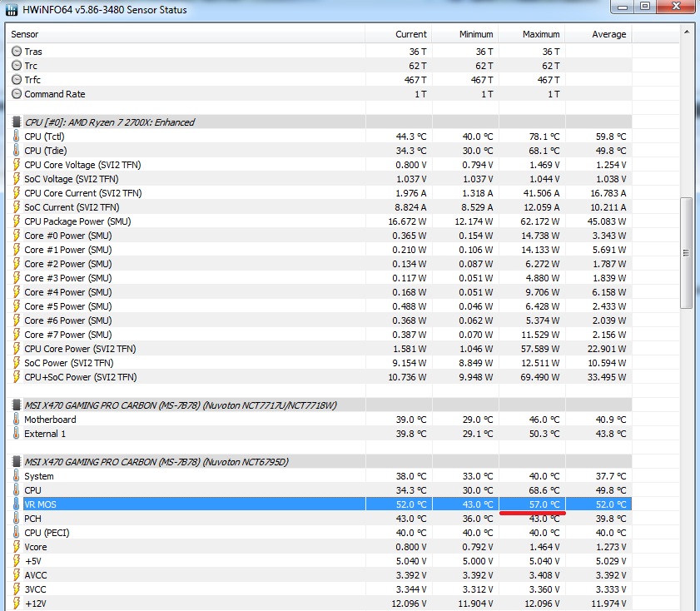The width and height of the screenshot is (700, 611).
Task: Click the thermometer icon beside VR MOS
Action: point(17,504)
